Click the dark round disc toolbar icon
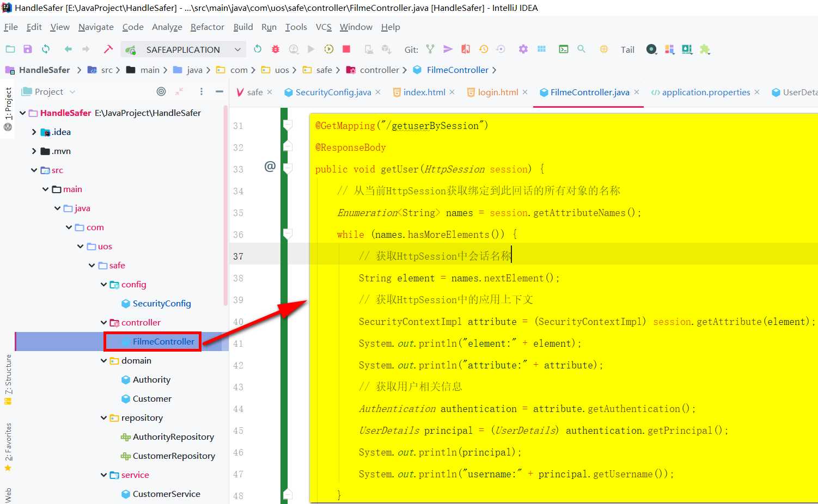The height and width of the screenshot is (504, 818). (651, 49)
